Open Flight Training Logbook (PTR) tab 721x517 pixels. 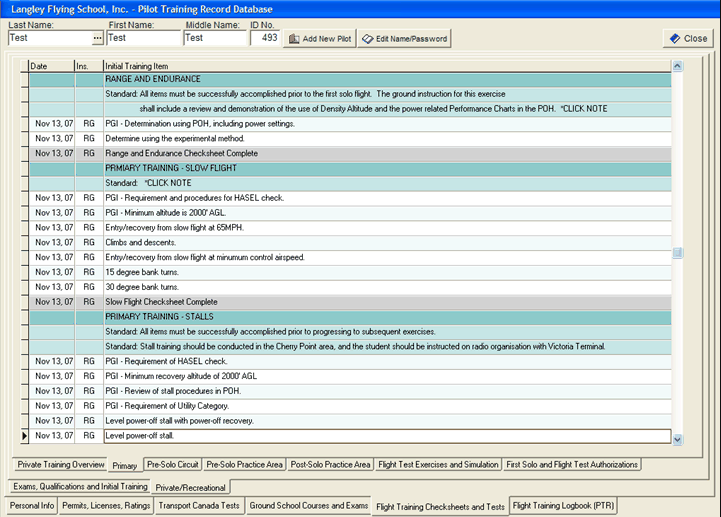click(x=564, y=507)
